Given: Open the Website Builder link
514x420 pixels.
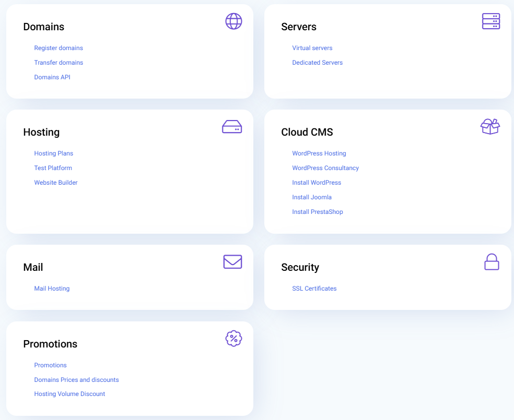Looking at the screenshot, I should click(56, 183).
